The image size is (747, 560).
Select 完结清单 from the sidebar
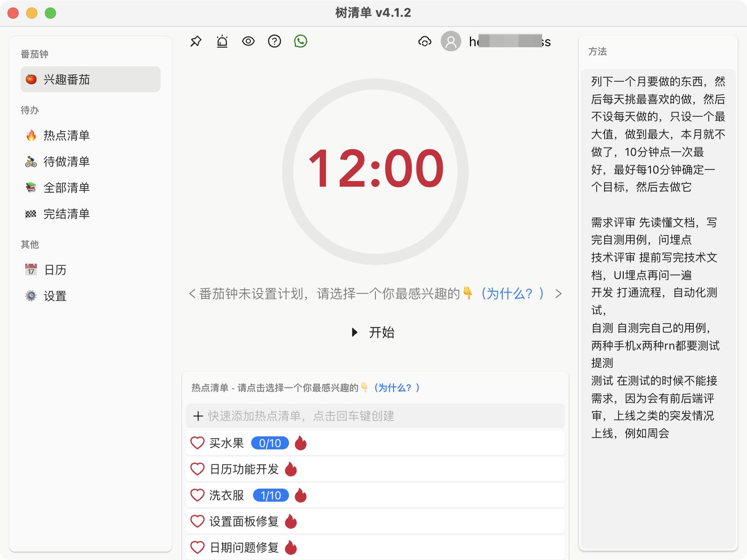66,214
